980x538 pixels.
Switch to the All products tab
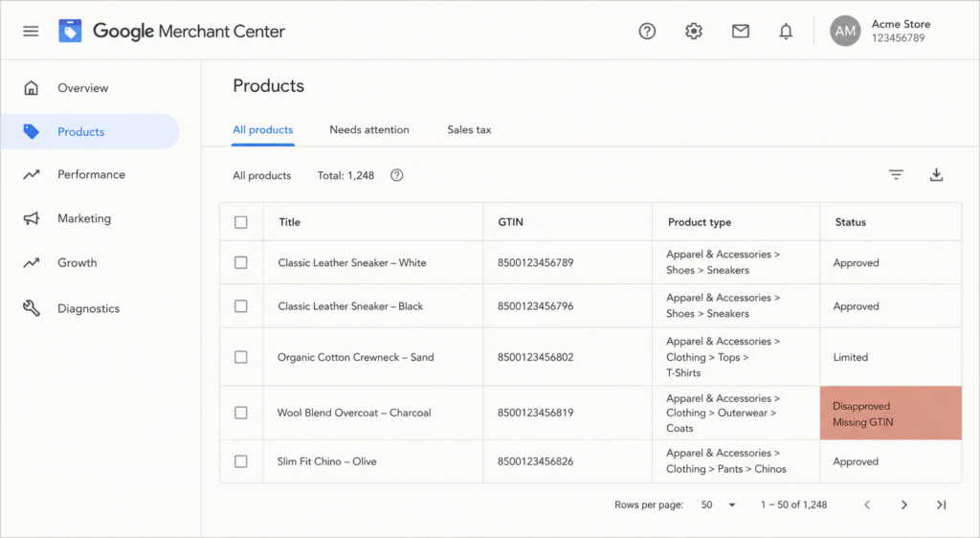tap(262, 130)
